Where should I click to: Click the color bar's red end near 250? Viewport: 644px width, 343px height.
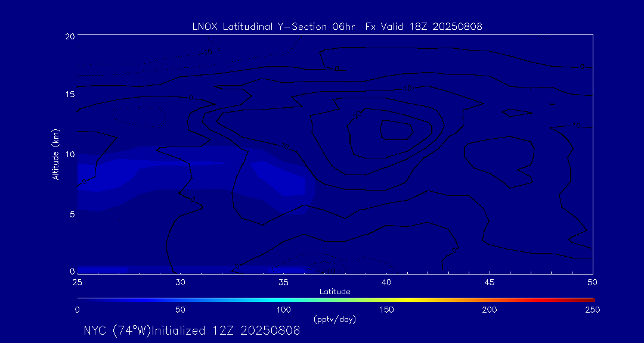tap(589, 298)
